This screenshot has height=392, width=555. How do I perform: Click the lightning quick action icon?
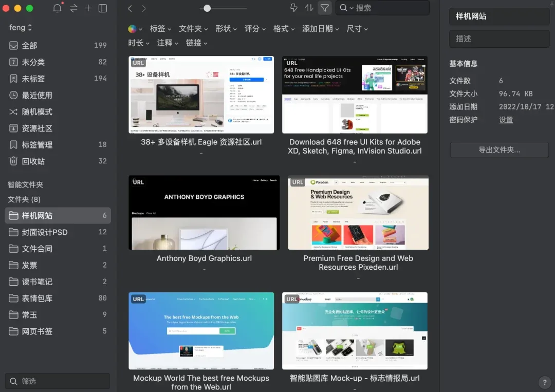[294, 8]
